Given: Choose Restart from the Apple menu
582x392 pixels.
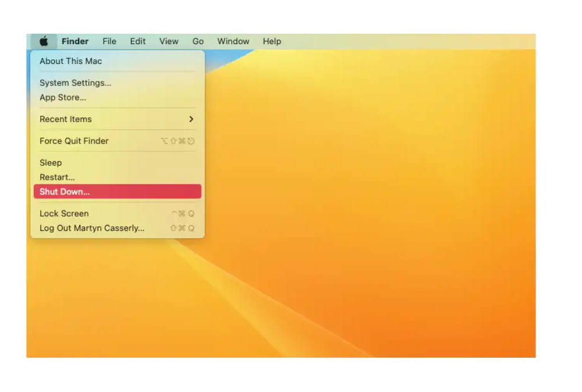Looking at the screenshot, I should [118, 177].
